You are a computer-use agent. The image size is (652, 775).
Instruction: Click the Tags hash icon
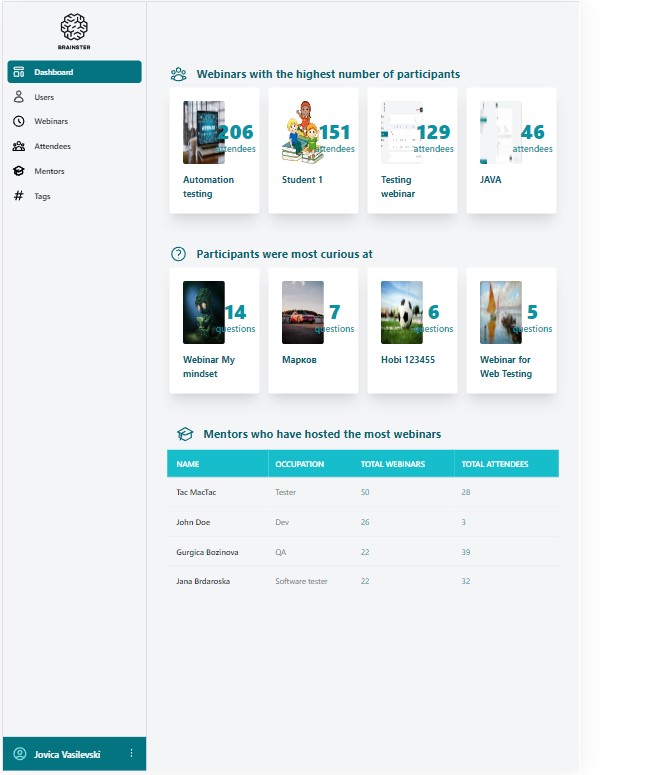[19, 196]
